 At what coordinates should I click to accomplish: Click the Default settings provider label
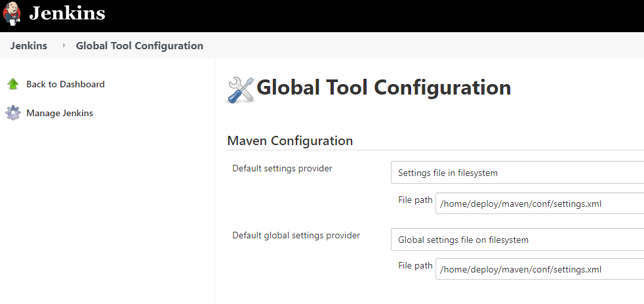282,168
